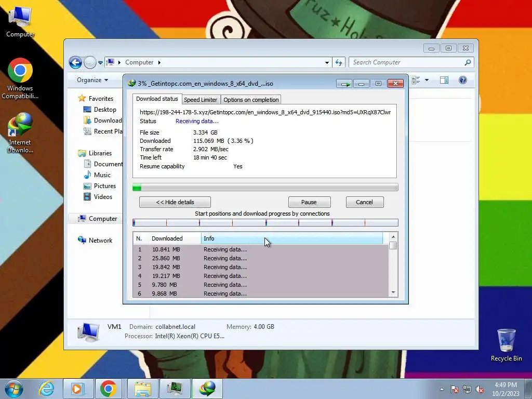Switch to the Download status tab

click(x=157, y=99)
